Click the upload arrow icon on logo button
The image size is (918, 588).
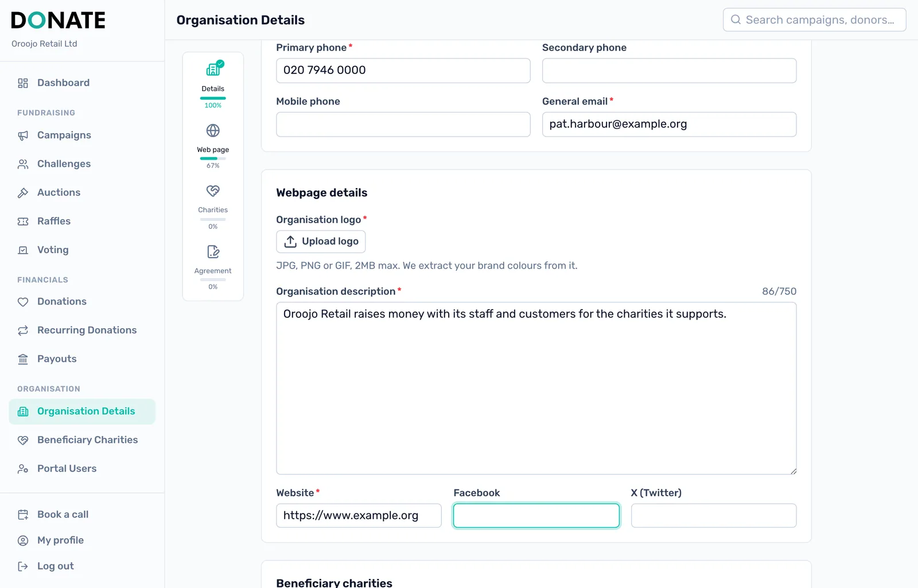point(290,242)
